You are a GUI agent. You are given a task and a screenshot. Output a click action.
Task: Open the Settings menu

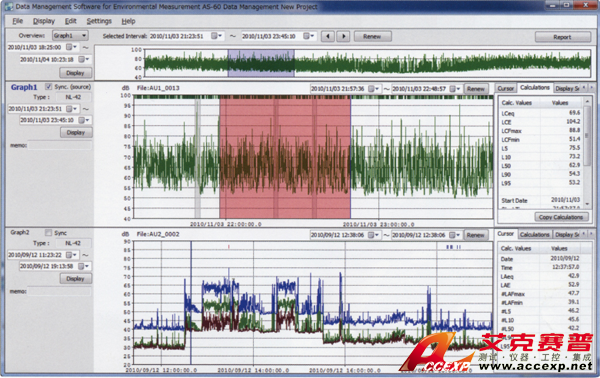coord(99,21)
